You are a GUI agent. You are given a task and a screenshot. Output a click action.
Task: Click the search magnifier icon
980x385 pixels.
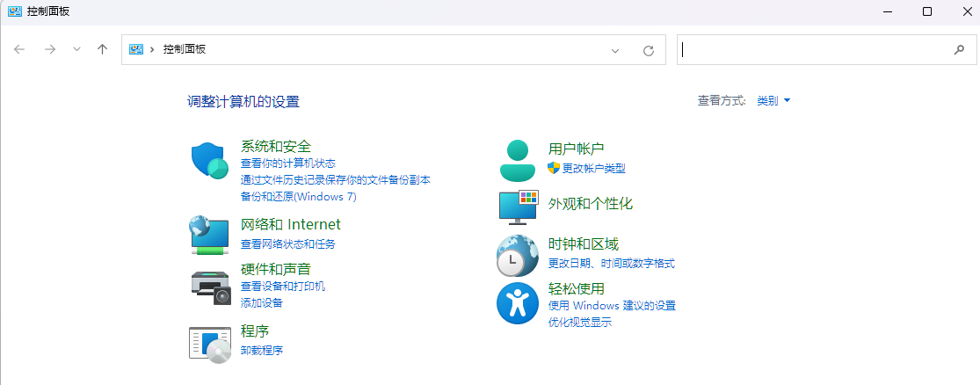(x=959, y=50)
